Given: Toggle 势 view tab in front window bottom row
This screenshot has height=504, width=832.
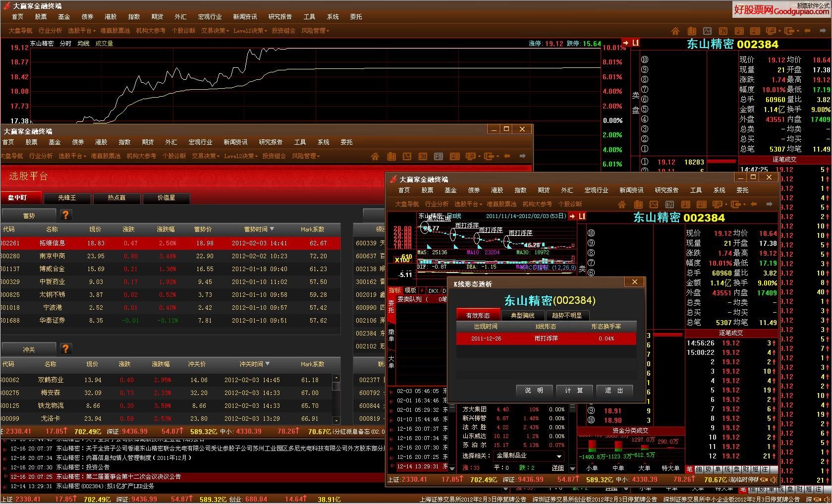Looking at the screenshot, I should point(709,469).
